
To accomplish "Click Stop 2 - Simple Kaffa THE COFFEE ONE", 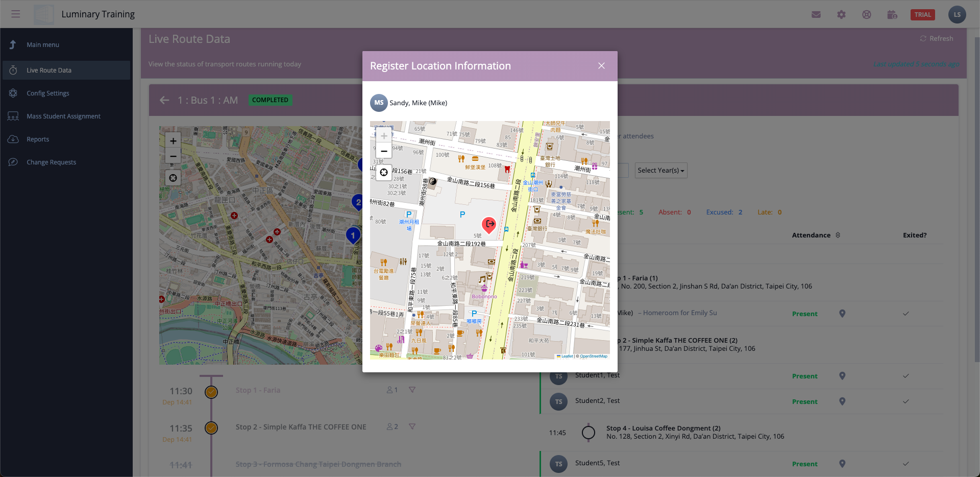I will coord(301,427).
